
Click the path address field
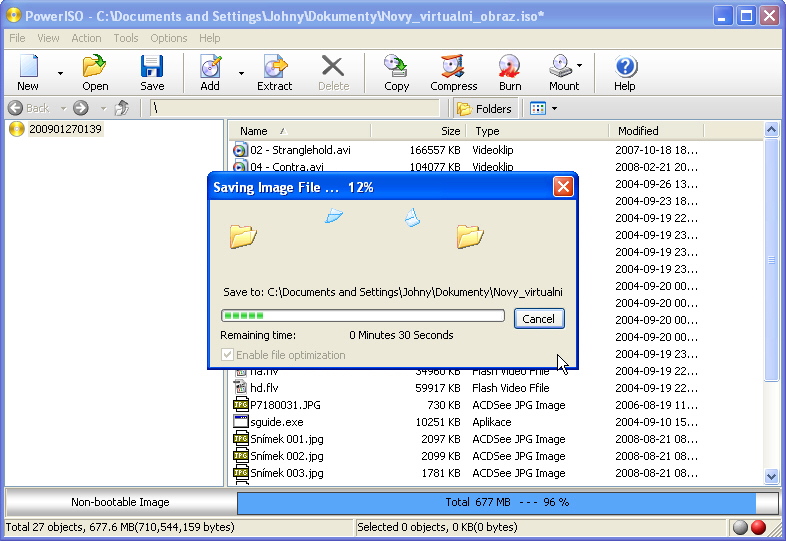[x=295, y=108]
